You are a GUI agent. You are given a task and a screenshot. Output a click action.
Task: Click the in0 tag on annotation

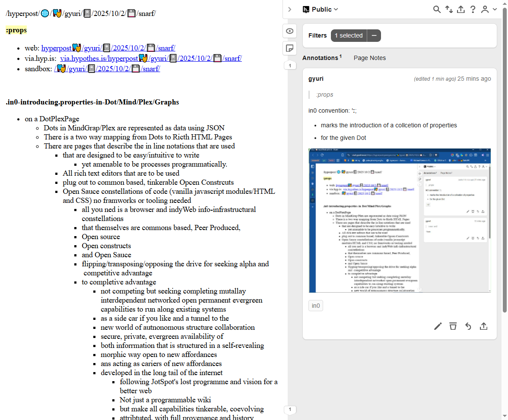coord(316,306)
